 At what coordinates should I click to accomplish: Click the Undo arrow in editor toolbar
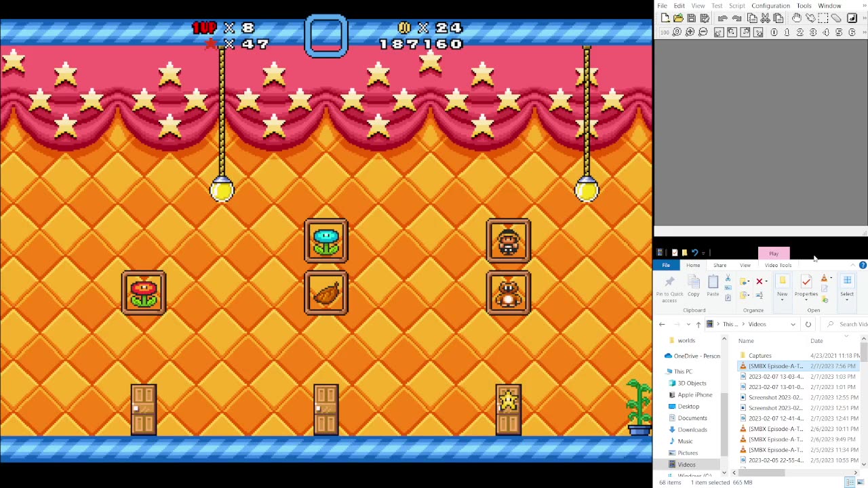[x=723, y=18]
